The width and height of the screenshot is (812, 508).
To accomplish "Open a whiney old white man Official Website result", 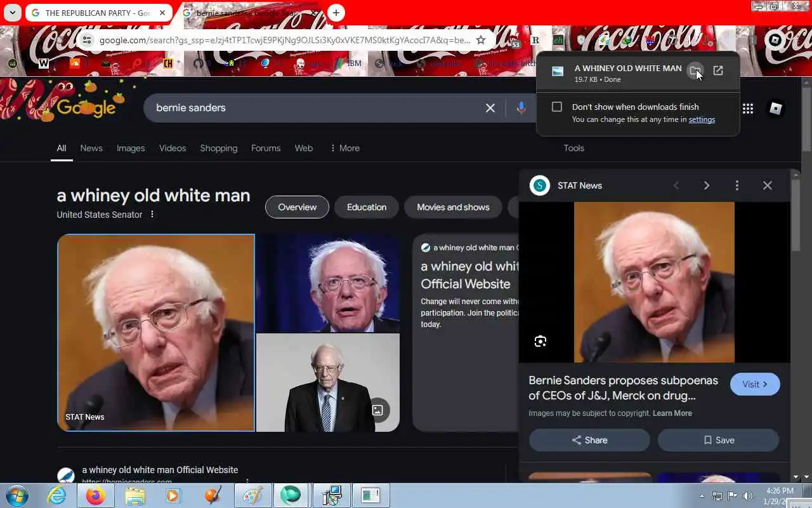I will click(x=160, y=470).
